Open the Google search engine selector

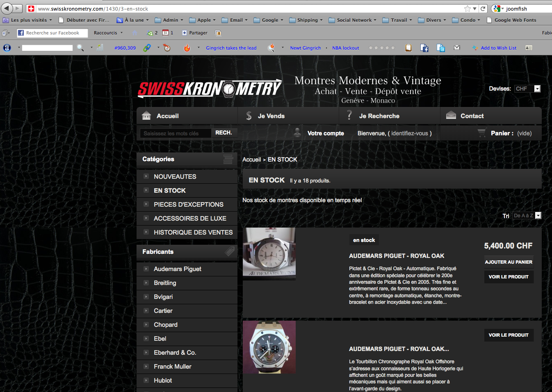pos(498,9)
